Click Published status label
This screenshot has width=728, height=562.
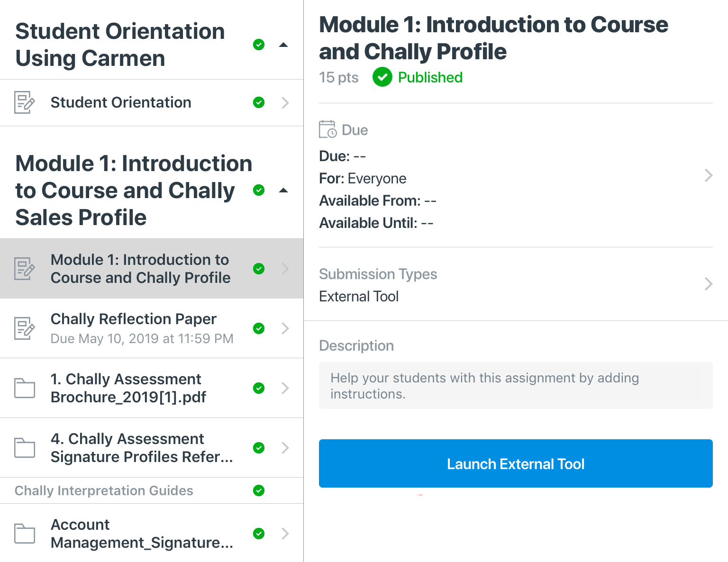(430, 77)
